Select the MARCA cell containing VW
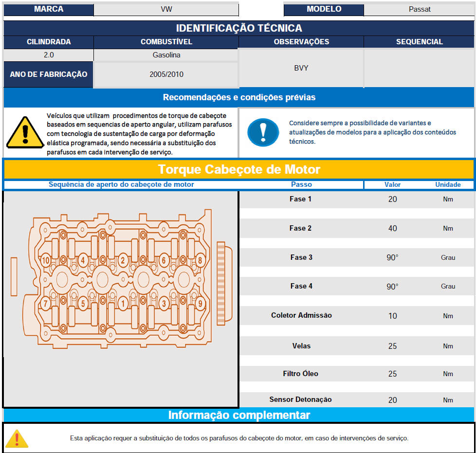 pos(166,9)
